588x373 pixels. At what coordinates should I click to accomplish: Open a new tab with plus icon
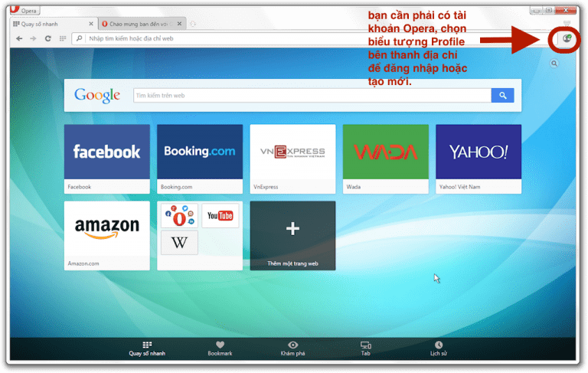point(192,24)
